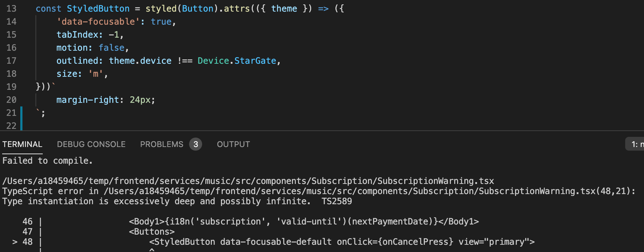644x252 pixels.
Task: Click onClick={onCancelPress} in the error snippet
Action: 394,241
